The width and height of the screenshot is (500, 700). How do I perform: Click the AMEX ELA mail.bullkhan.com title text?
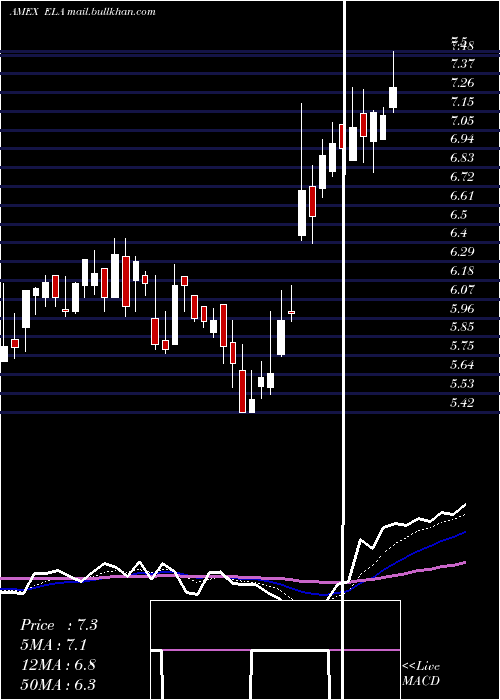click(83, 12)
